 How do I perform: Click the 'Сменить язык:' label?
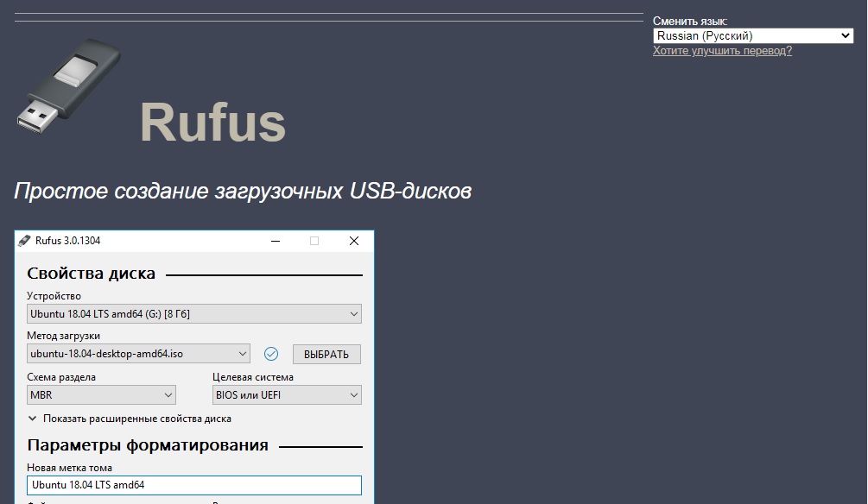tap(690, 21)
